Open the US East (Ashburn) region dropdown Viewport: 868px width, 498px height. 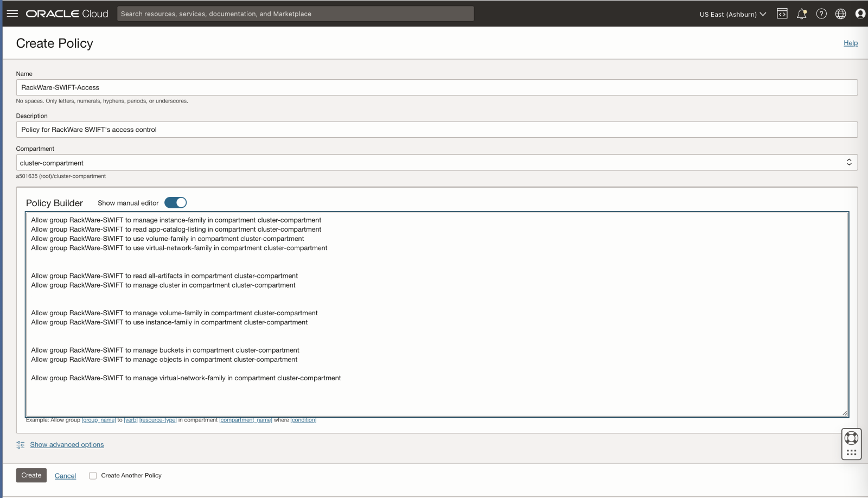733,14
